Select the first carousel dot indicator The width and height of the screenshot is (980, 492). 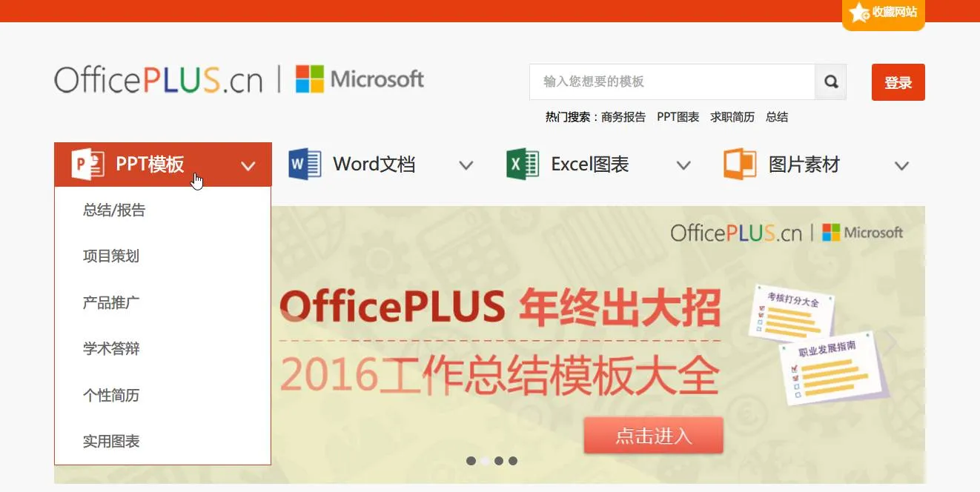click(471, 461)
